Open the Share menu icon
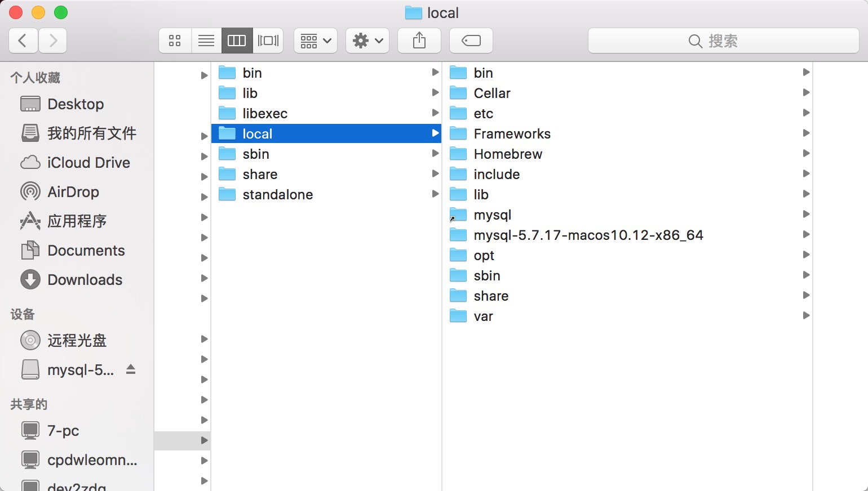This screenshot has width=868, height=491. click(x=419, y=40)
